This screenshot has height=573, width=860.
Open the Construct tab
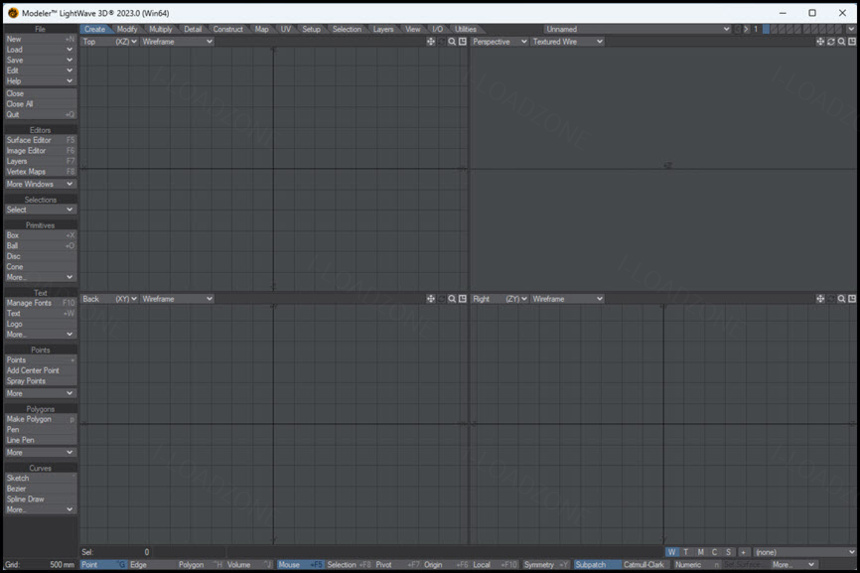(x=228, y=29)
